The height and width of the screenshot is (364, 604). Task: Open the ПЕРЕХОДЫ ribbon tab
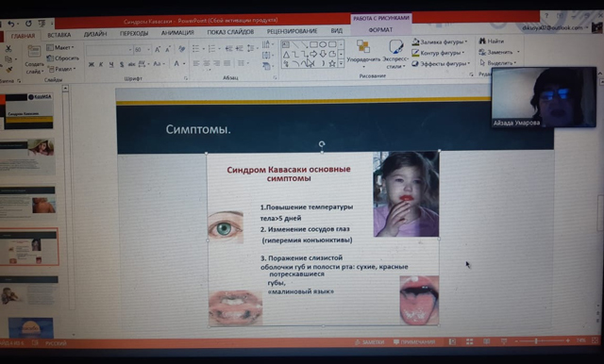[134, 33]
